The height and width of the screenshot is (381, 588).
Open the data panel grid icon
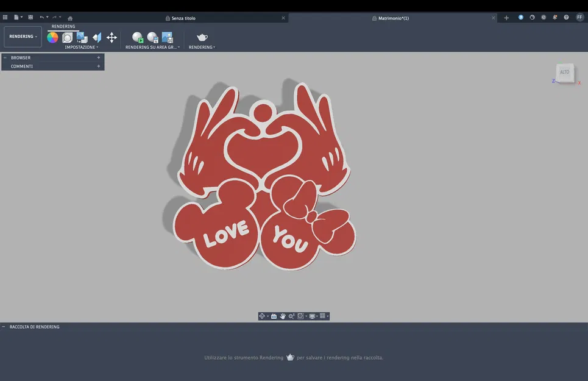pyautogui.click(x=5, y=17)
